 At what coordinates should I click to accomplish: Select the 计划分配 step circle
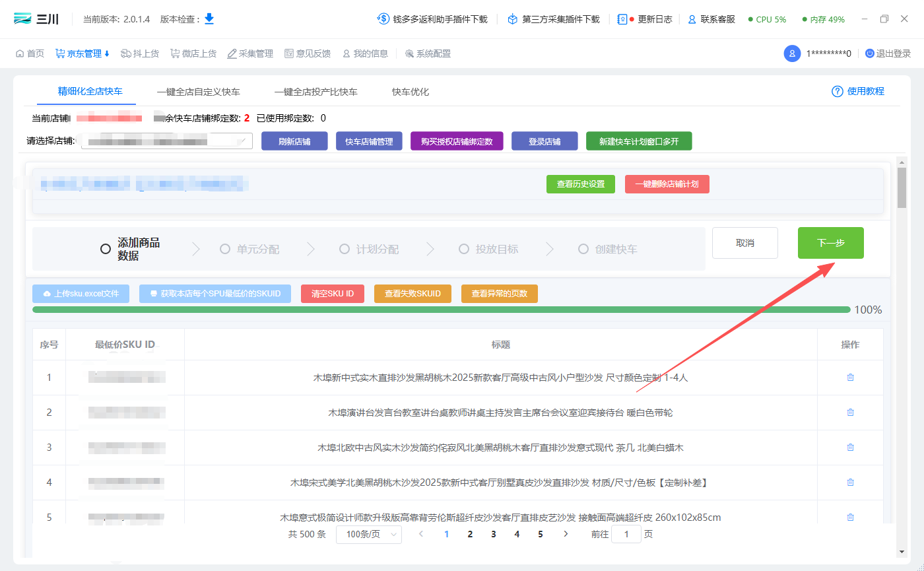pyautogui.click(x=344, y=249)
